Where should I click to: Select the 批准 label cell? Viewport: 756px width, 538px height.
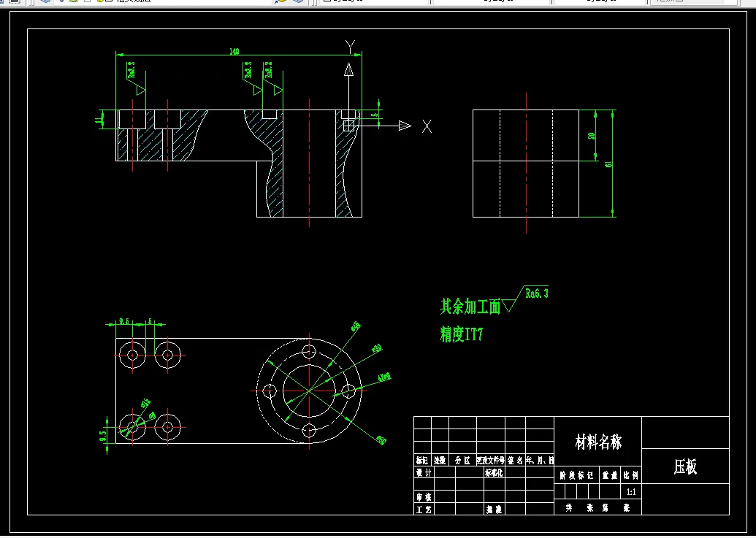click(494, 509)
